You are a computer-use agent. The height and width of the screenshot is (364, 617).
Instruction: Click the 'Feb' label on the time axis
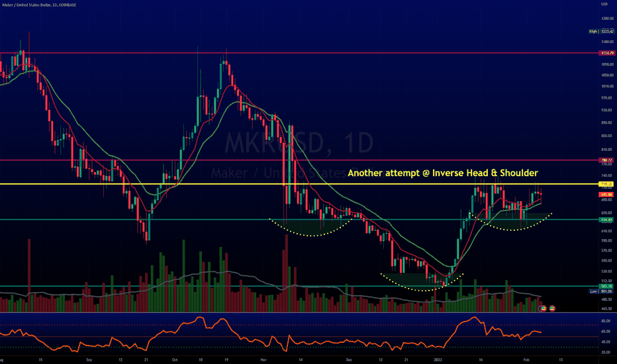(x=526, y=359)
